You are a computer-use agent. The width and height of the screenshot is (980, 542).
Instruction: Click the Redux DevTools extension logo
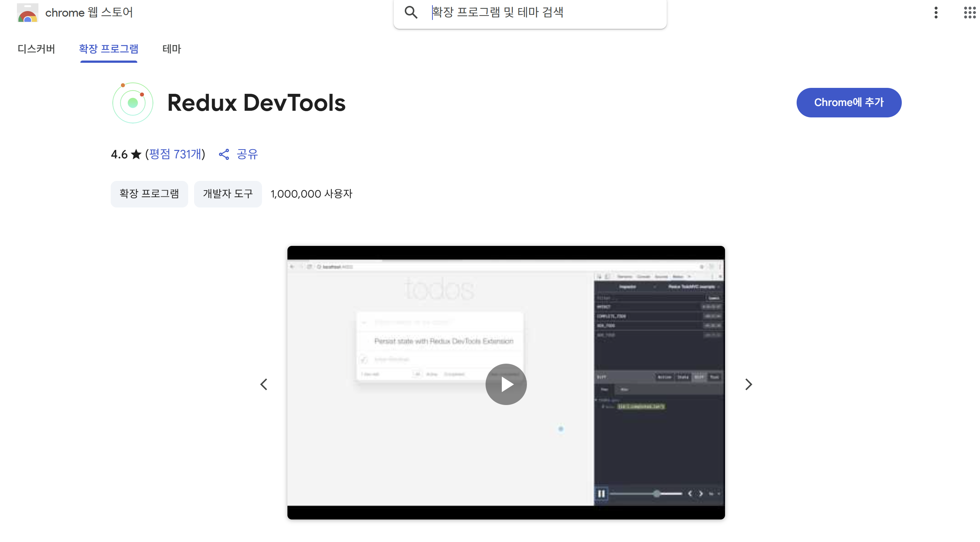point(132,103)
